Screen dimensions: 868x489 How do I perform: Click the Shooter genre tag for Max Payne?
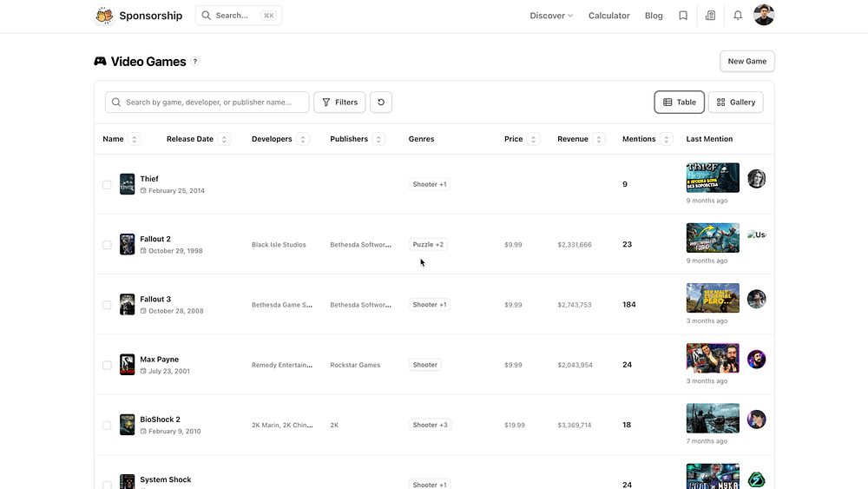tap(424, 365)
